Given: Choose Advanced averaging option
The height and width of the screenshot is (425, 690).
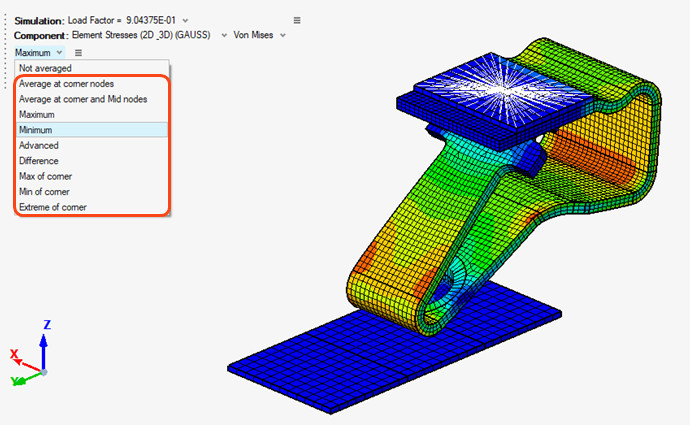Looking at the screenshot, I should pyautogui.click(x=39, y=145).
